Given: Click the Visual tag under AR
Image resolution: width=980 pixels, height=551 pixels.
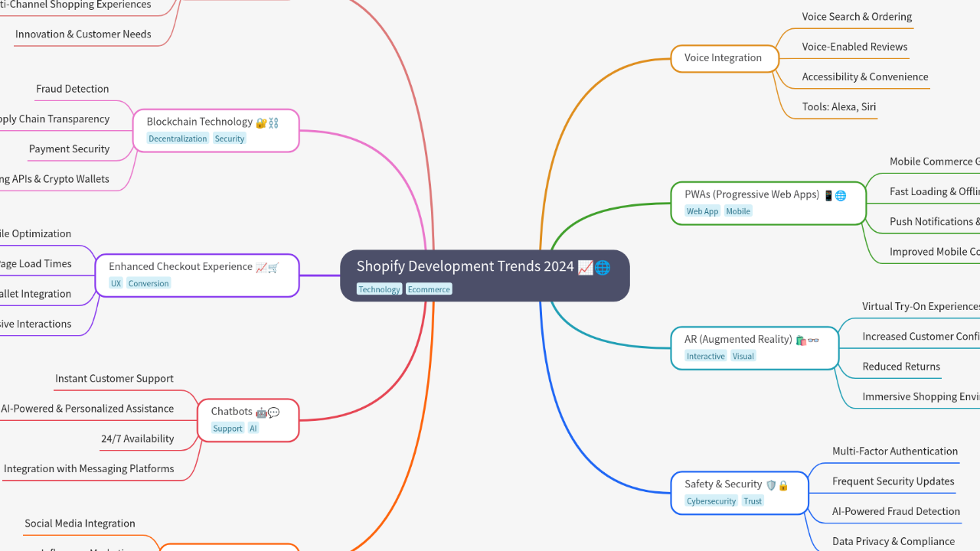Looking at the screenshot, I should click(x=743, y=356).
